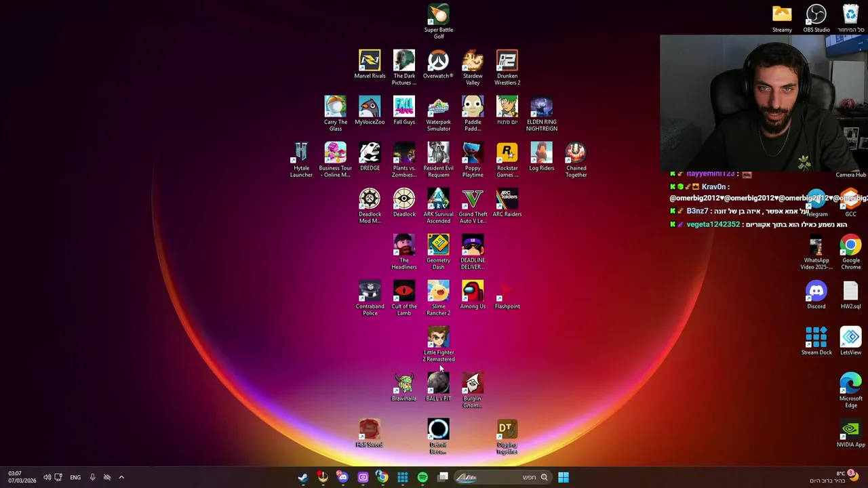Open Little Fighter 2 Remastered icon

coord(438,344)
